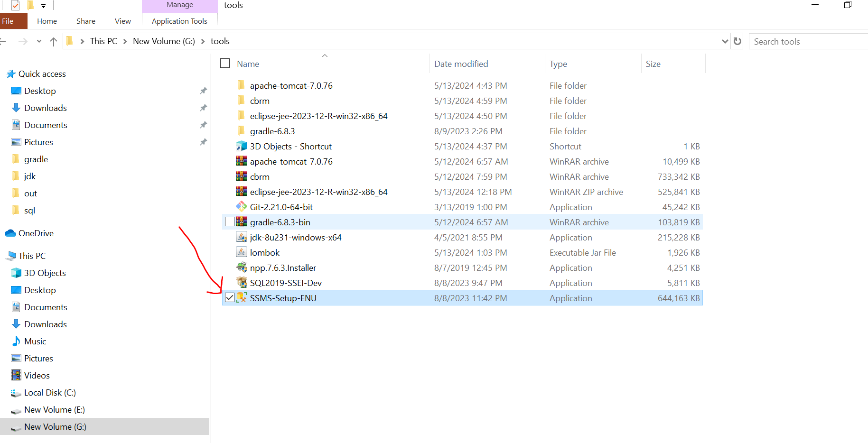Switch to the Share ribbon tab

86,21
